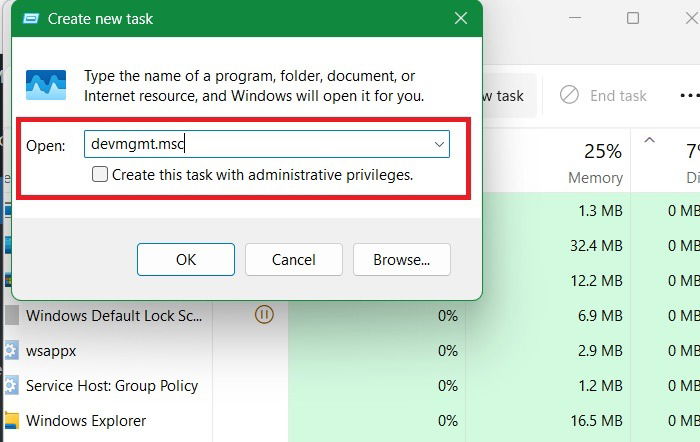
Task: Click the wsappx gear icon
Action: click(x=11, y=351)
